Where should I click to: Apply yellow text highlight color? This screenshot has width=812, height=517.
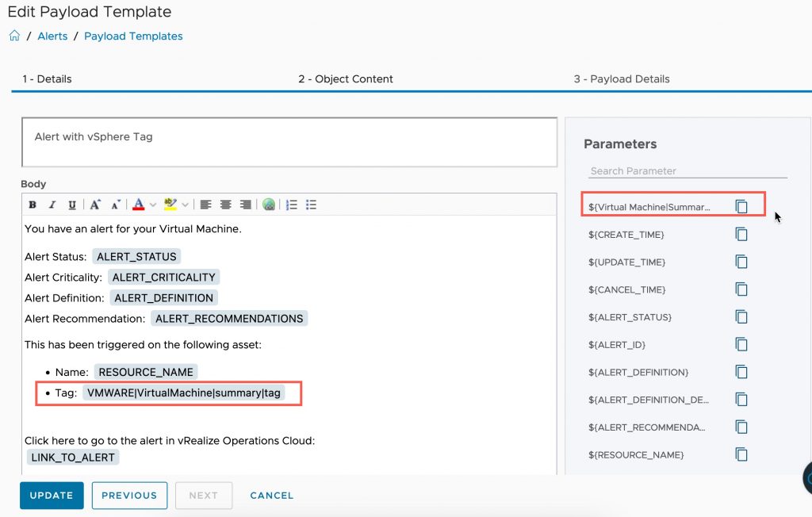(x=170, y=205)
